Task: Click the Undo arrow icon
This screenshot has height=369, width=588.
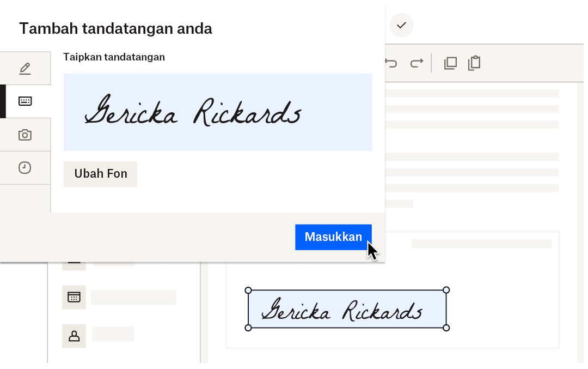Action: pos(391,63)
